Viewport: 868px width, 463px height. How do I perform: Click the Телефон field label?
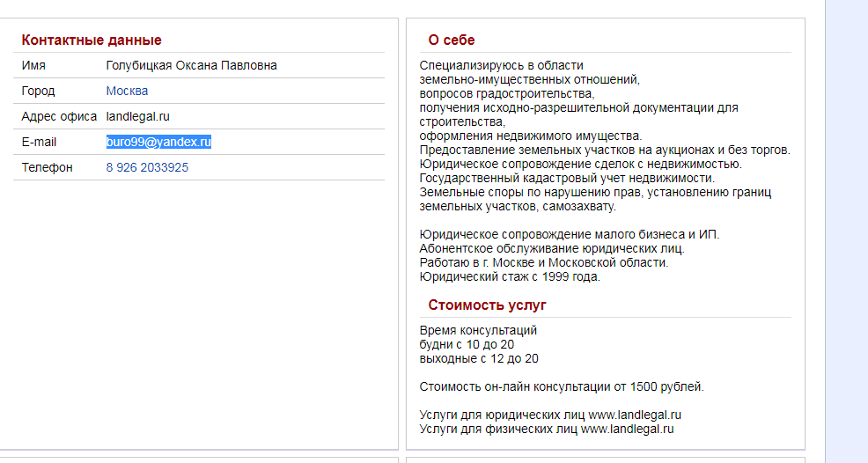(47, 167)
